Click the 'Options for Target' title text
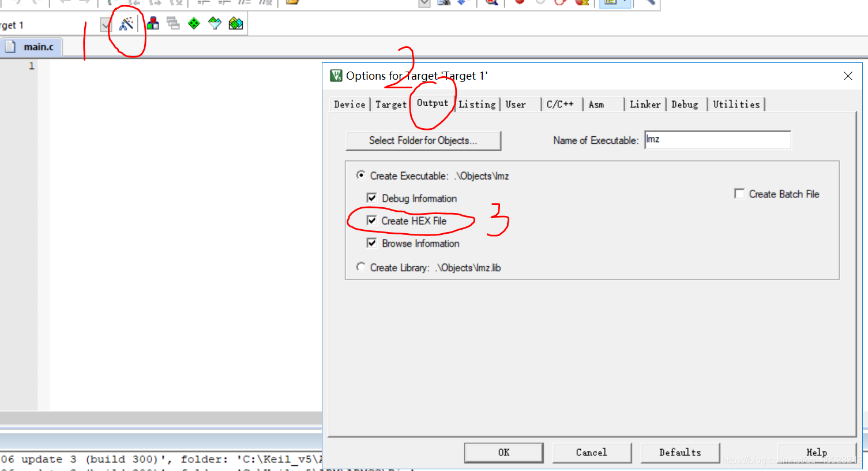The image size is (868, 471). (x=417, y=76)
